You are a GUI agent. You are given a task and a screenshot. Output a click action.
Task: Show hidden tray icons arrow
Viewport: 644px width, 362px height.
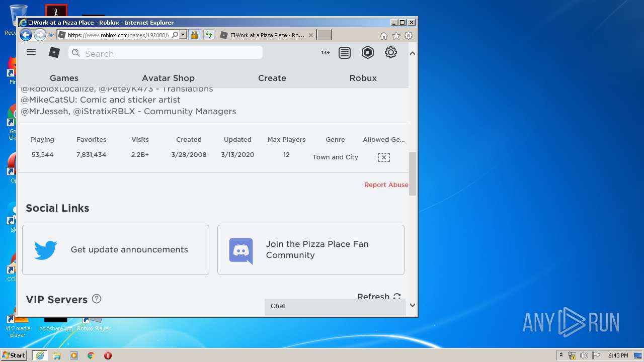coord(561,355)
